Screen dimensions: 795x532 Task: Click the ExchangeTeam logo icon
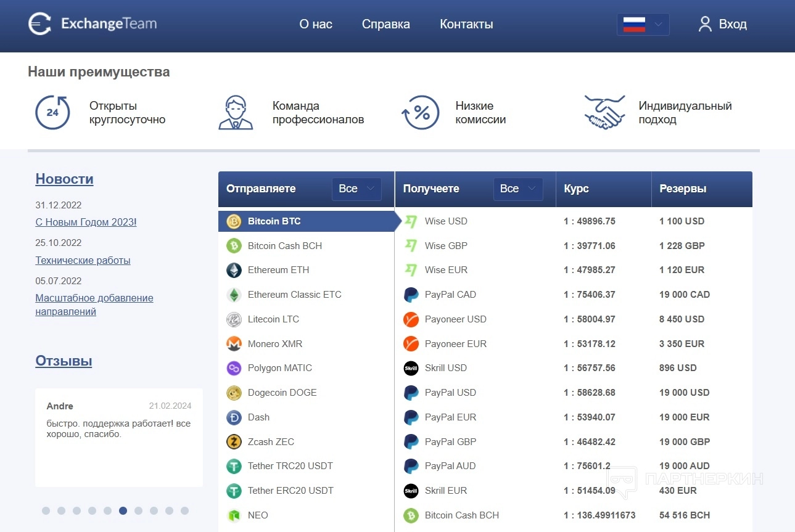click(x=40, y=24)
